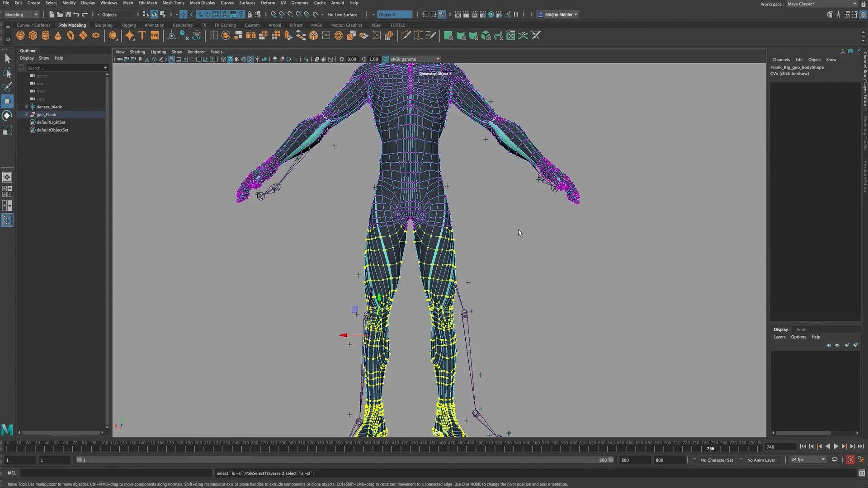This screenshot has height=488, width=868.
Task: Open the Workspace Maya Classic dropdown
Action: pyautogui.click(x=822, y=4)
